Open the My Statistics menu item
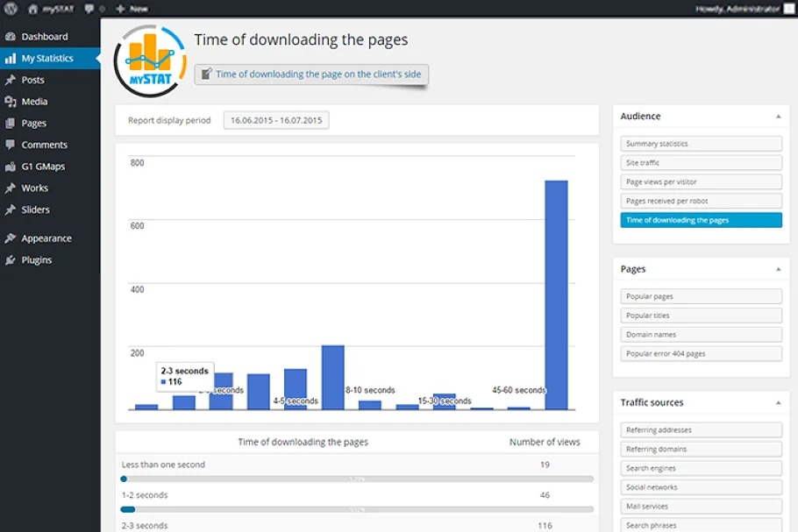 click(x=47, y=59)
